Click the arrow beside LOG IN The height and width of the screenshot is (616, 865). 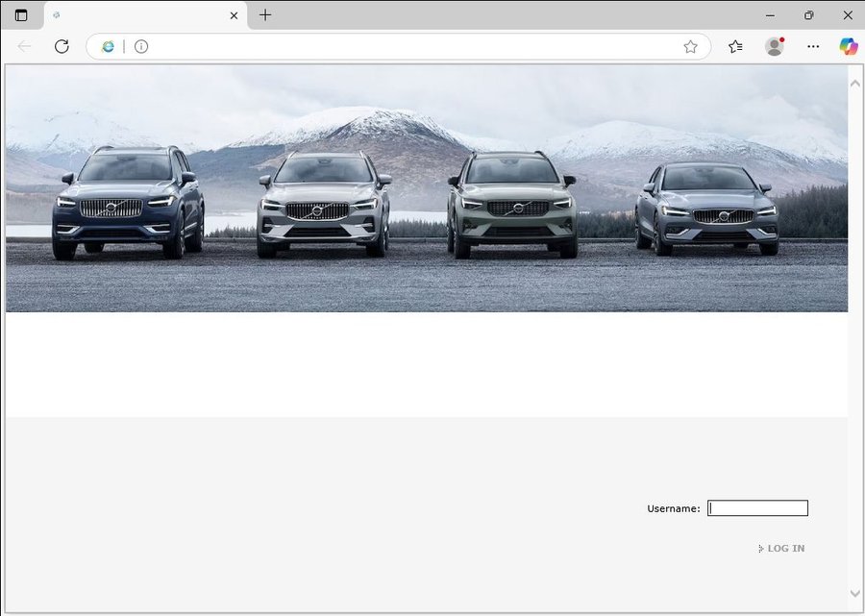[x=759, y=548]
